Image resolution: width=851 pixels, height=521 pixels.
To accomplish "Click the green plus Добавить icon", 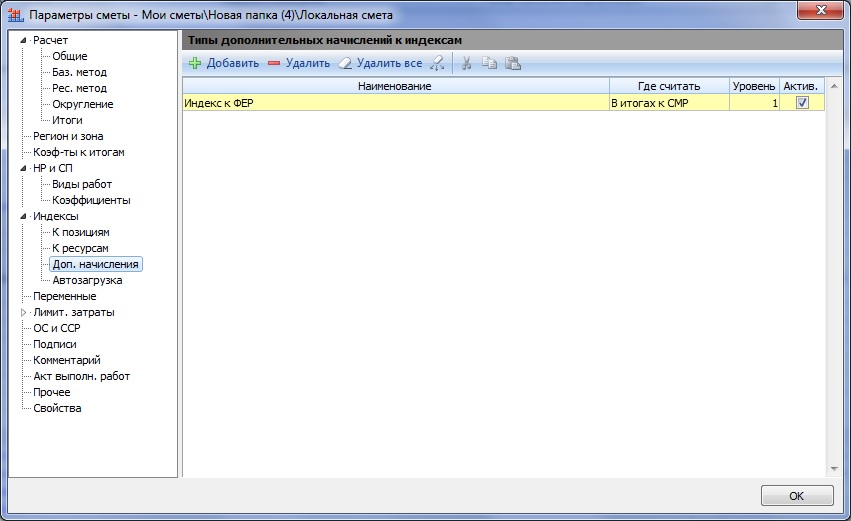I will pos(195,63).
